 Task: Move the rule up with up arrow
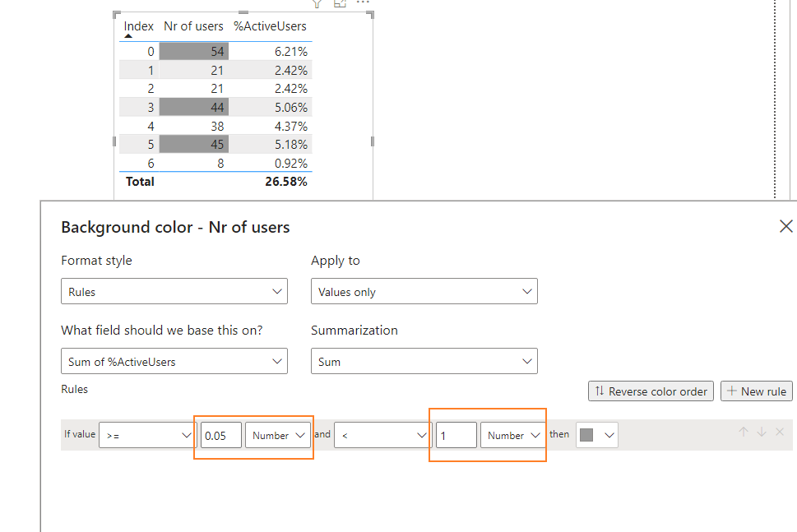743,432
